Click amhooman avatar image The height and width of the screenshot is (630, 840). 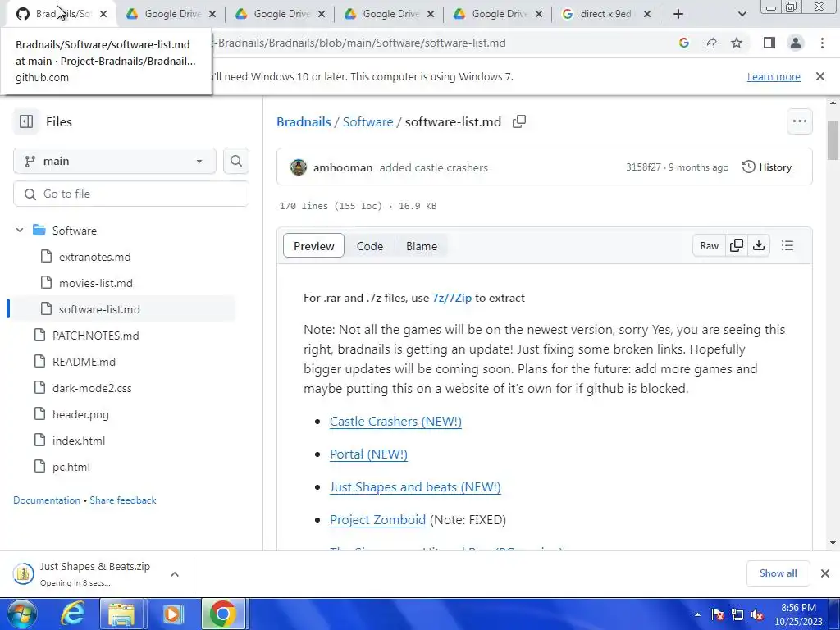click(x=299, y=167)
